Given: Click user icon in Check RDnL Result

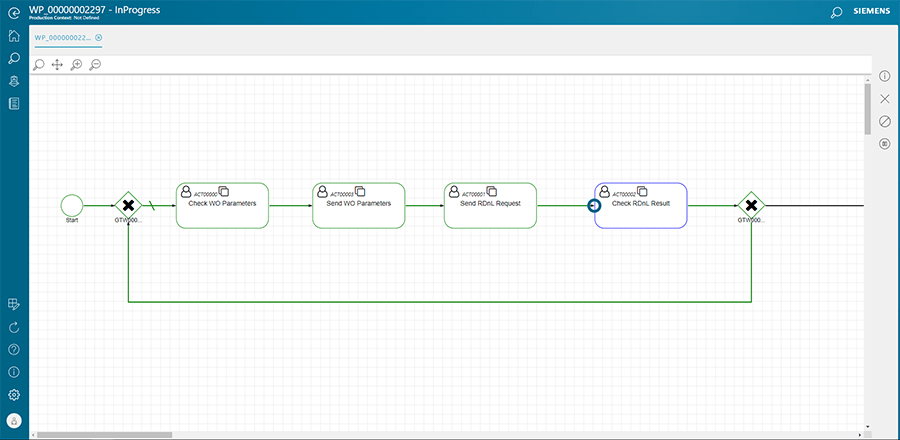Looking at the screenshot, I should pos(604,191).
